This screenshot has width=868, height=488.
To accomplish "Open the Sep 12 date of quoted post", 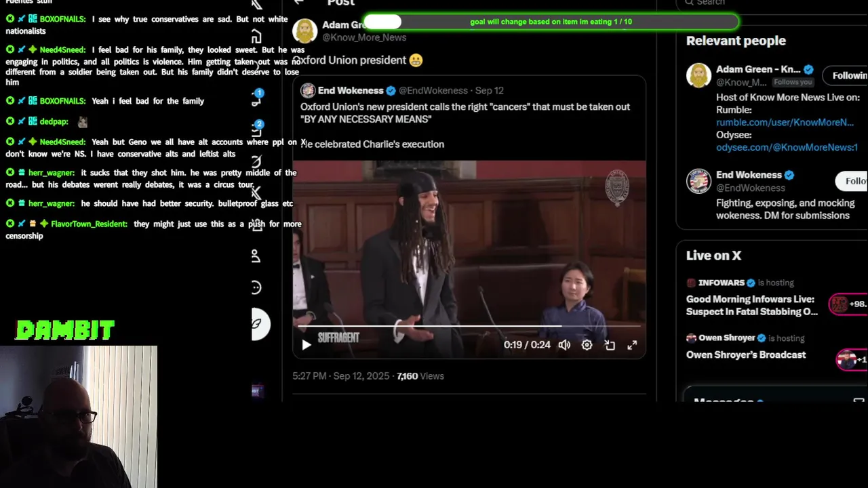I will point(489,90).
